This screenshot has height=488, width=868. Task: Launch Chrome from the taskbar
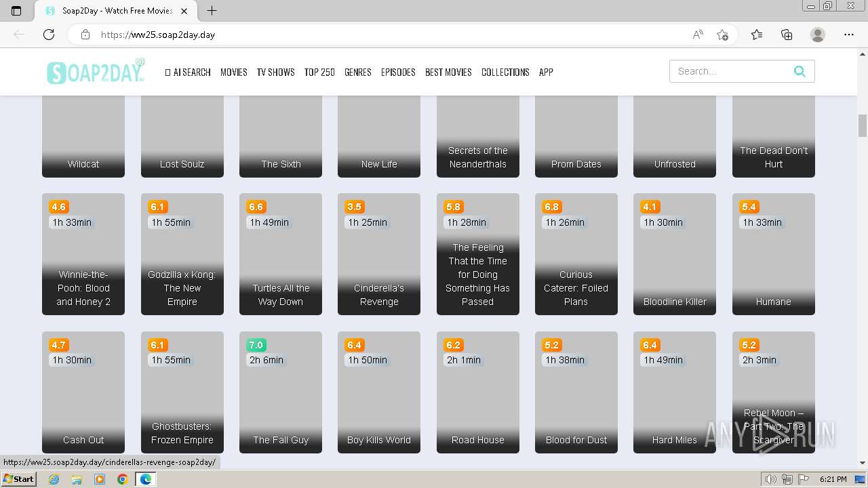122,479
